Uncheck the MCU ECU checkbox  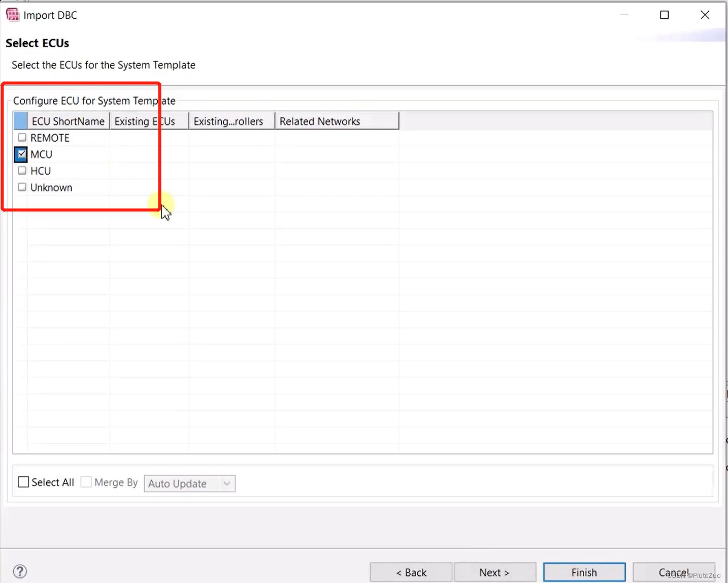coord(21,154)
